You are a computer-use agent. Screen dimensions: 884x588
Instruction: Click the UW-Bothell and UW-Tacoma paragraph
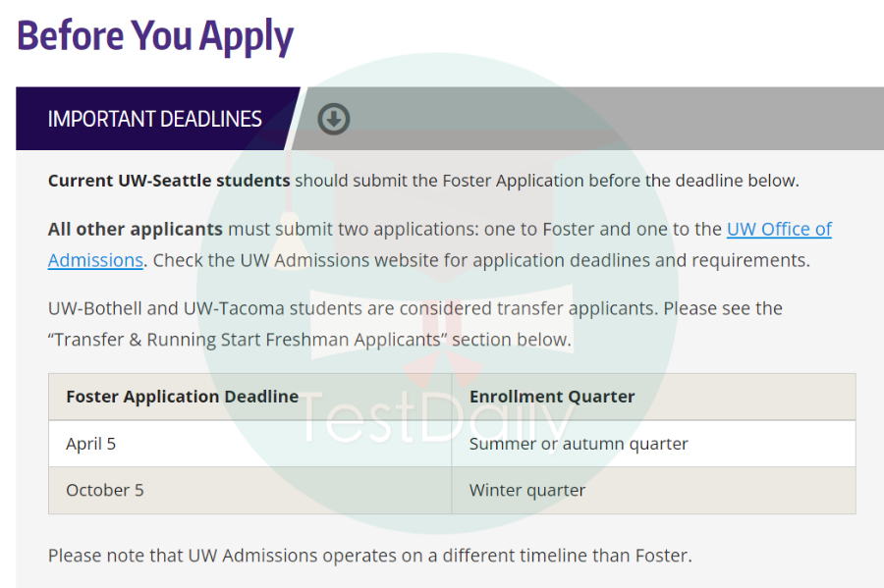(414, 324)
